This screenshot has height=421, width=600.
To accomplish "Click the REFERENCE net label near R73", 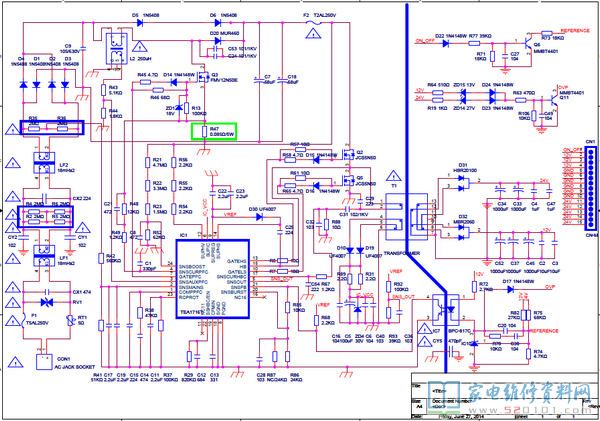I will click(575, 30).
